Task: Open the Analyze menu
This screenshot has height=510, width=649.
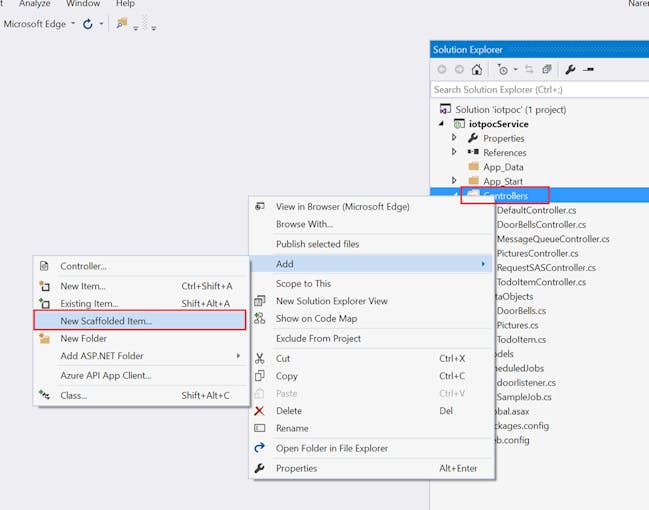Action: click(34, 3)
